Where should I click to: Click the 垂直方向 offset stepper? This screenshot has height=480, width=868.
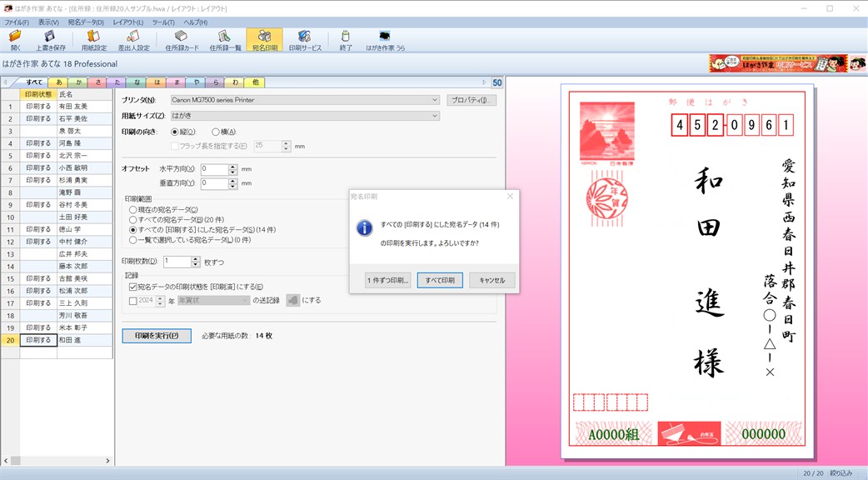[233, 183]
